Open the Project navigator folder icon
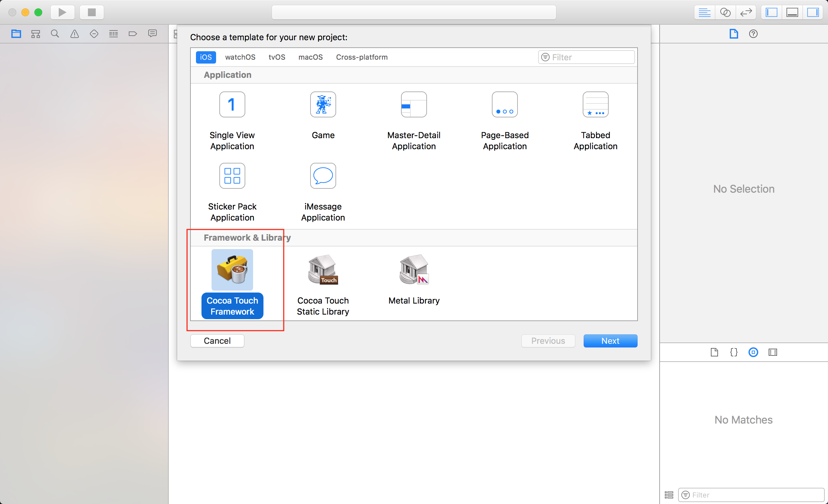This screenshot has width=828, height=504. click(x=16, y=34)
